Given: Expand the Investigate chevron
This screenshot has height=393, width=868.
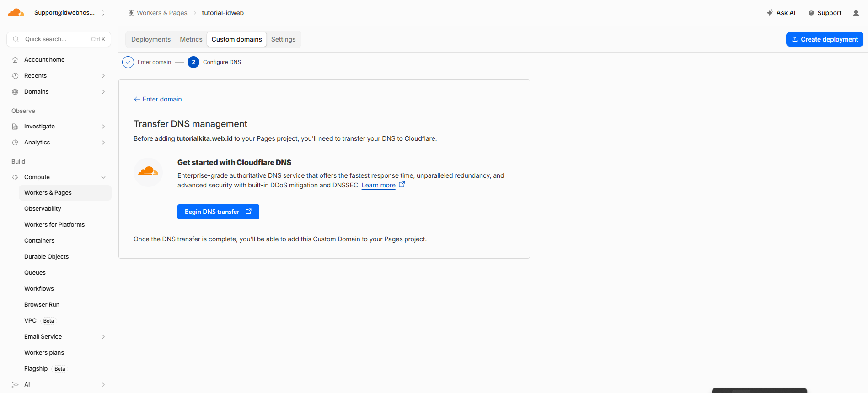Looking at the screenshot, I should (x=103, y=127).
